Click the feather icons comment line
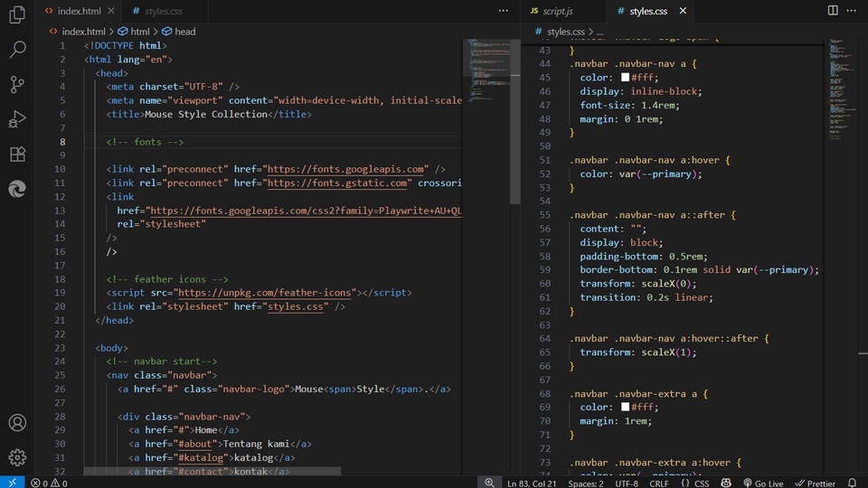 click(x=167, y=279)
